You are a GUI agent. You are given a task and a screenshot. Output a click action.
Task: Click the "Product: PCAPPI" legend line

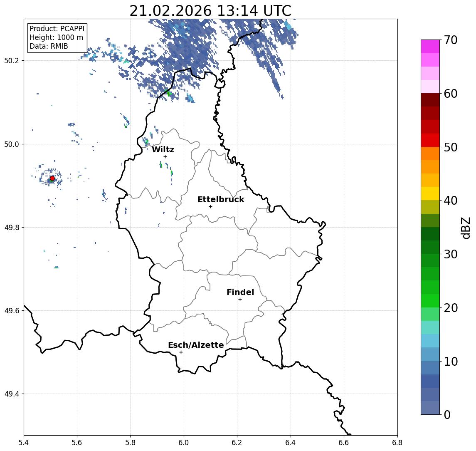57,29
